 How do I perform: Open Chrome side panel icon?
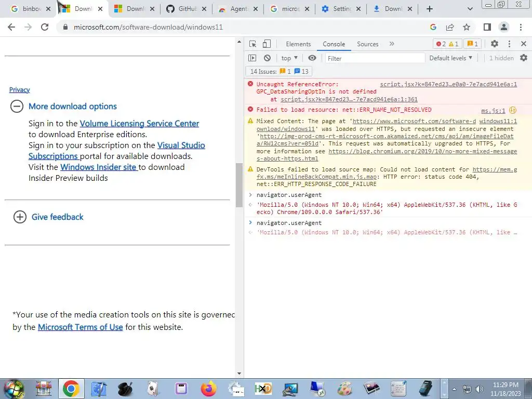487,27
